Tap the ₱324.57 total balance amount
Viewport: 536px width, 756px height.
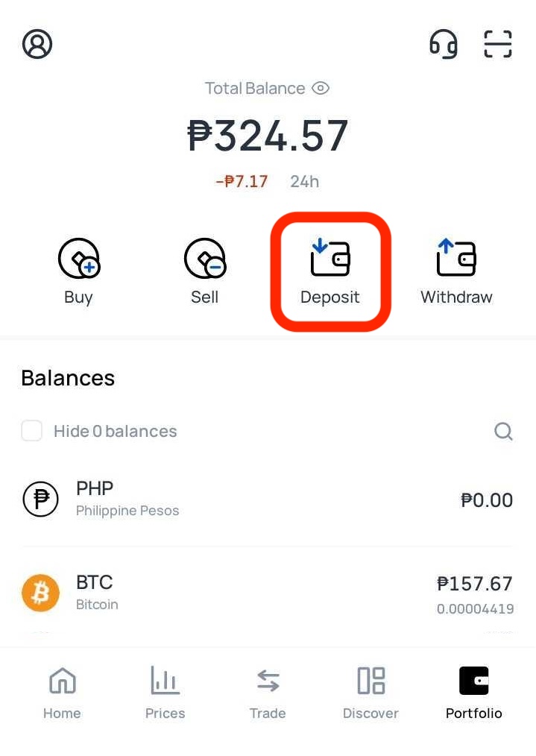click(268, 135)
